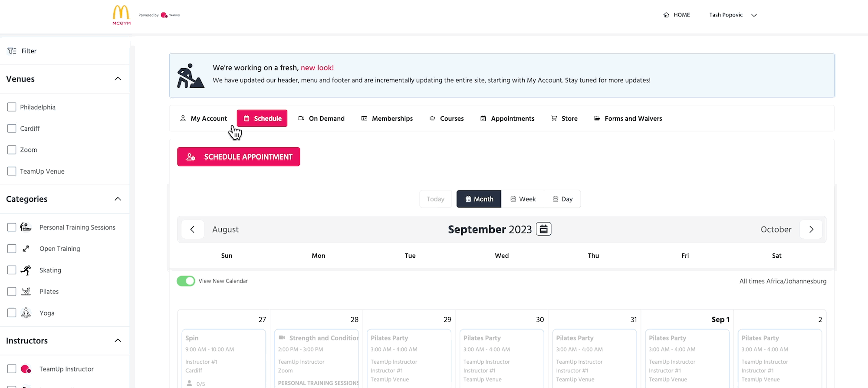Collapse the Categories section
This screenshot has height=388, width=868.
point(118,199)
